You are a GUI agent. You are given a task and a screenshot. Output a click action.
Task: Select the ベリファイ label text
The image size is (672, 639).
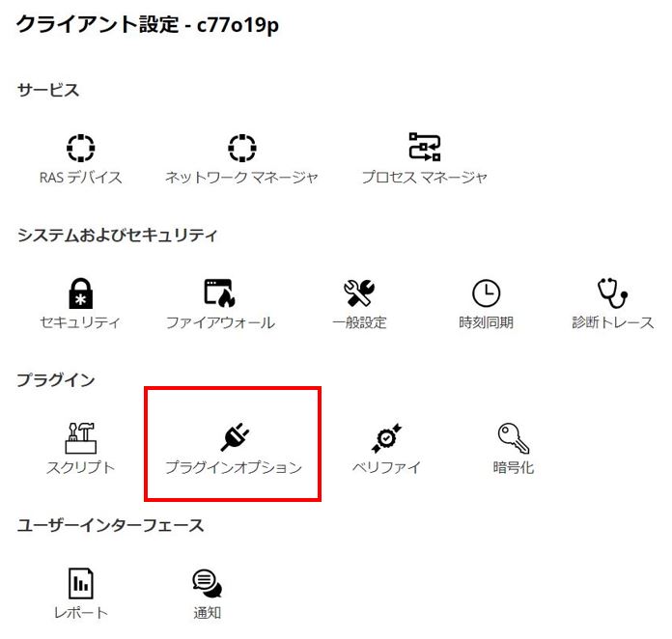386,467
